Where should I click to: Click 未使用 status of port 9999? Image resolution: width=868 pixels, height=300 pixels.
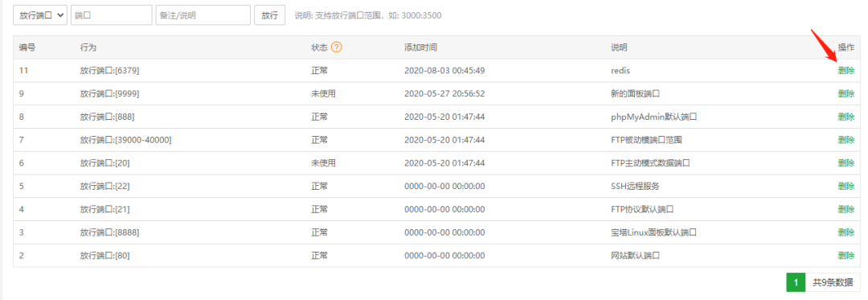coord(324,93)
